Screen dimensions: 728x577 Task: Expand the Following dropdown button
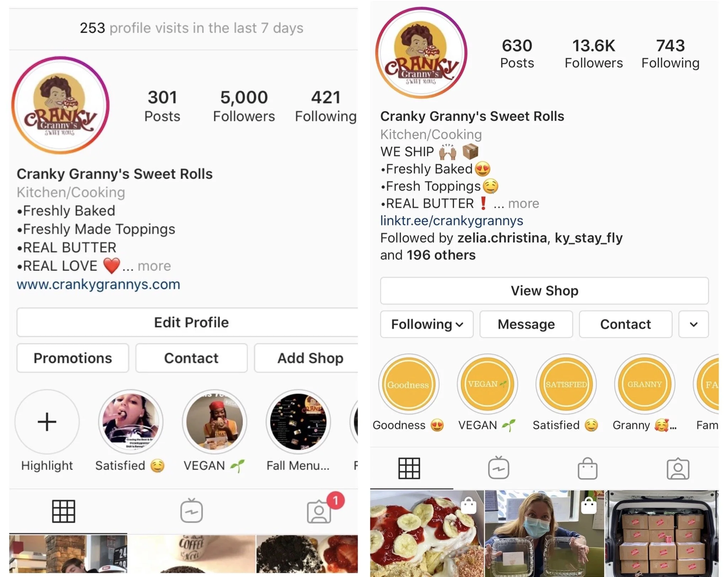[427, 324]
